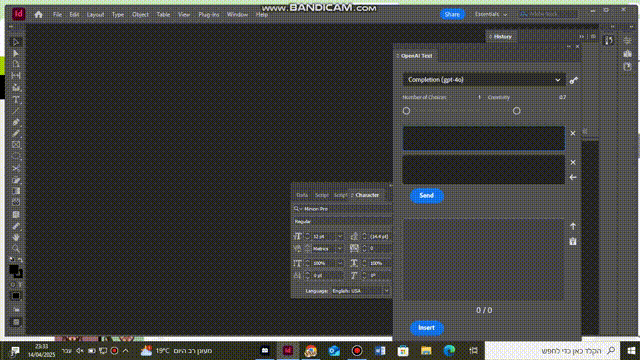Viewport: 640px width, 360px height.
Task: Select the Rectangle Frame tool
Action: pos(16,144)
